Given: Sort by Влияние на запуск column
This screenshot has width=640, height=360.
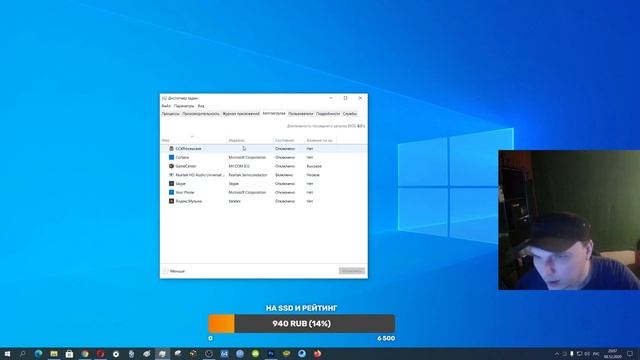Looking at the screenshot, I should coord(320,140).
